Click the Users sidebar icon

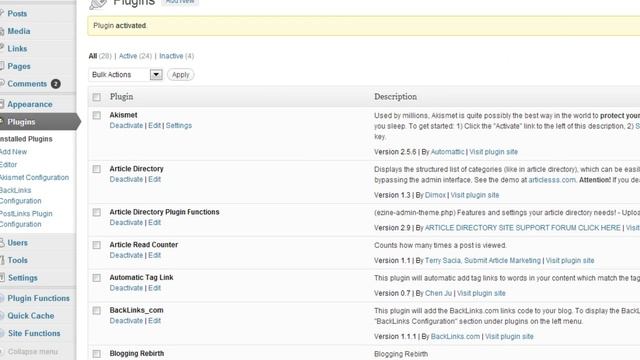click(2, 242)
